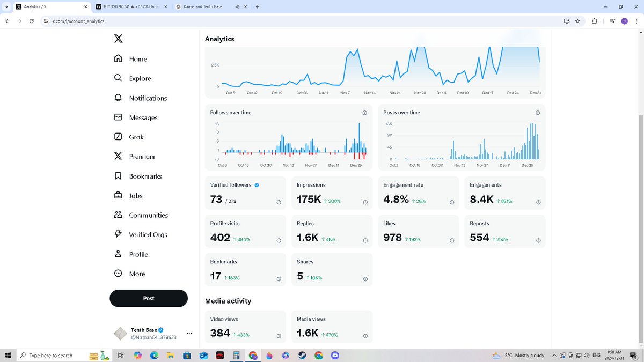Click the Profile person icon

tap(118, 254)
